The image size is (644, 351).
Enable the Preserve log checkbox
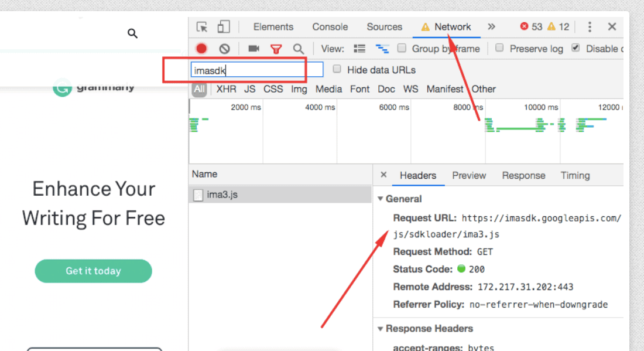[x=499, y=48]
